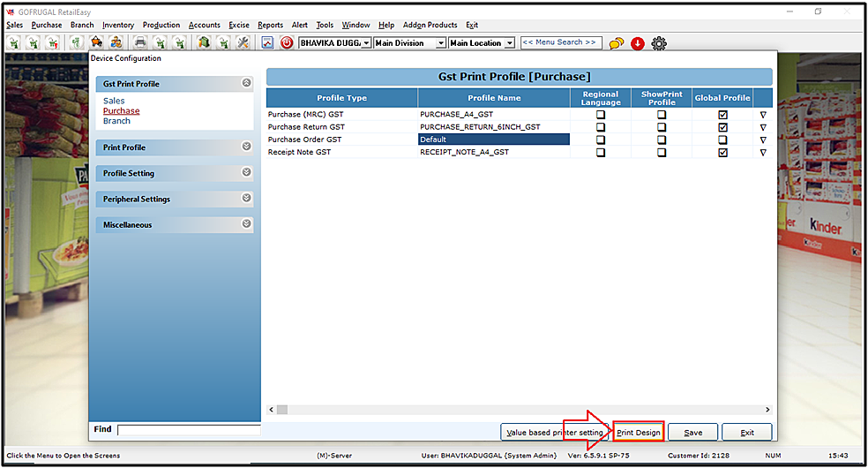Open the yellow chat bubbles icon
The height and width of the screenshot is (468, 868).
(x=616, y=43)
